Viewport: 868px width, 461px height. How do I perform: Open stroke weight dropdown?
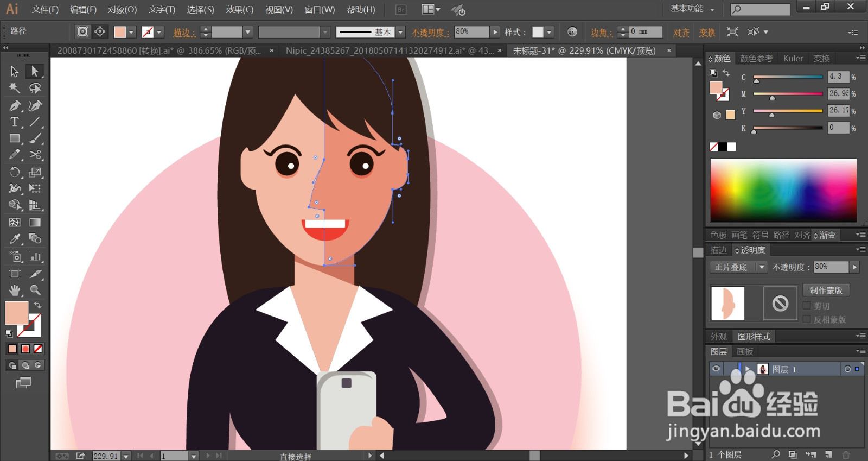pos(248,33)
